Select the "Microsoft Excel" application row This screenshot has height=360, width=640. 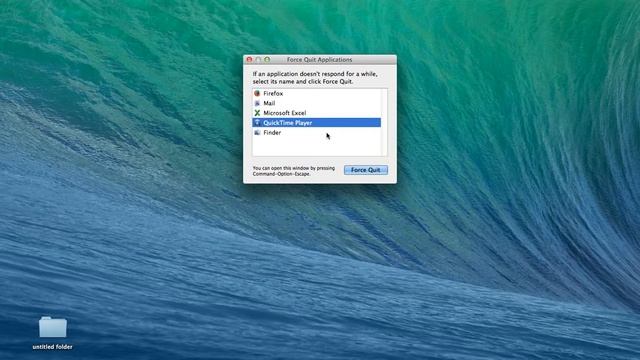pos(317,113)
